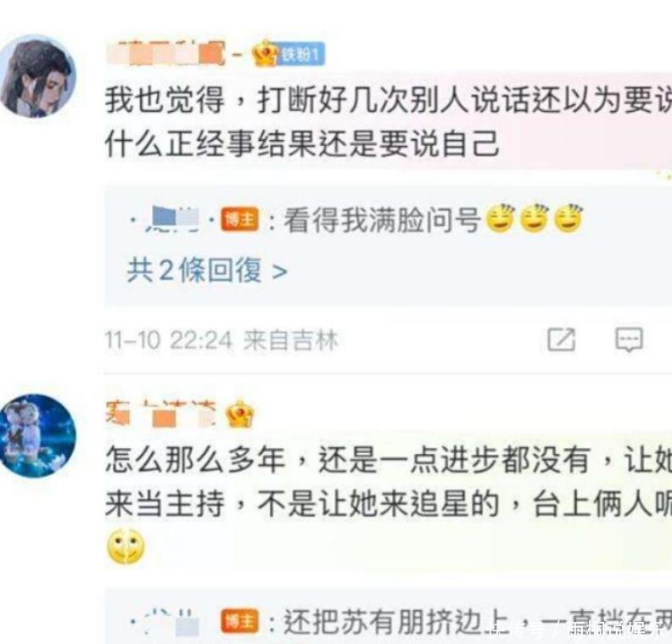Click the reply bubble icon on first comment
Screen dimensions: 672x644
(629, 339)
